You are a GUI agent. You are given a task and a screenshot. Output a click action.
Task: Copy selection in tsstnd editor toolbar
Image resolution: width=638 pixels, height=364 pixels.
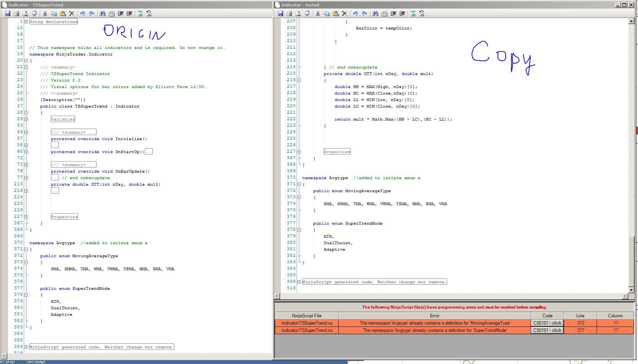(x=327, y=13)
